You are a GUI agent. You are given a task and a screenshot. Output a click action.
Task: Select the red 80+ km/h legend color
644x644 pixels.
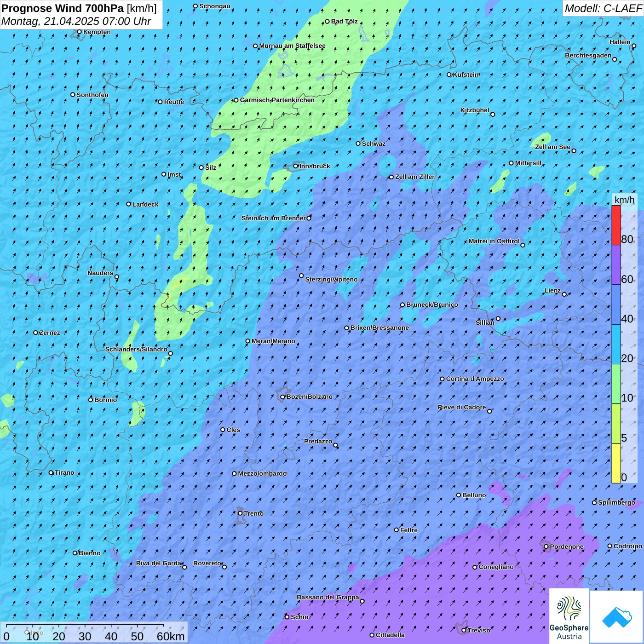[x=616, y=225]
